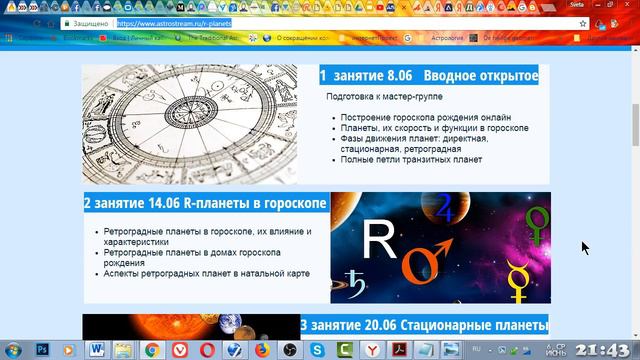
Task: Switch to Microsoft Word in taskbar
Action: point(97,350)
